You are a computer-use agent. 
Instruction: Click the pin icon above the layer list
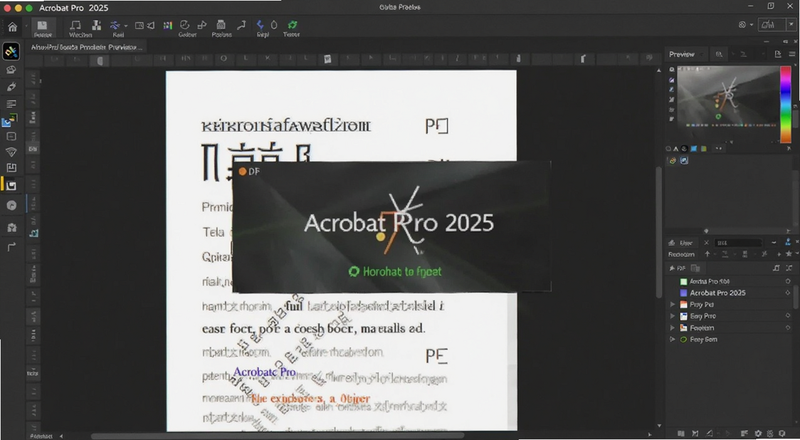[672, 268]
